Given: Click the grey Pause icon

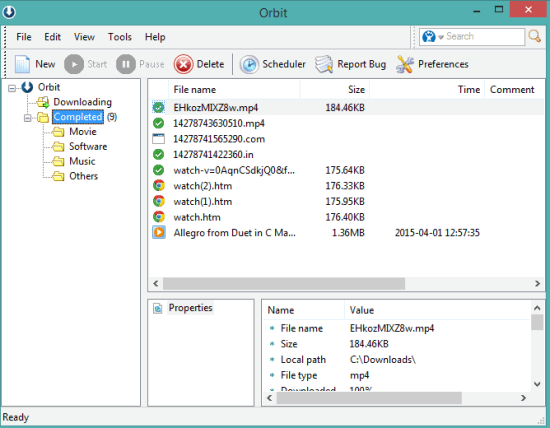Looking at the screenshot, I should [126, 64].
